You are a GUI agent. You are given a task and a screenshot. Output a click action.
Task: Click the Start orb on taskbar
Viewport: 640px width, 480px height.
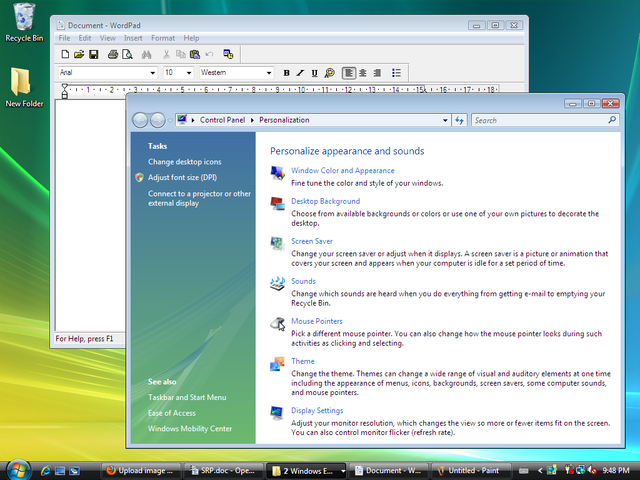[x=18, y=470]
